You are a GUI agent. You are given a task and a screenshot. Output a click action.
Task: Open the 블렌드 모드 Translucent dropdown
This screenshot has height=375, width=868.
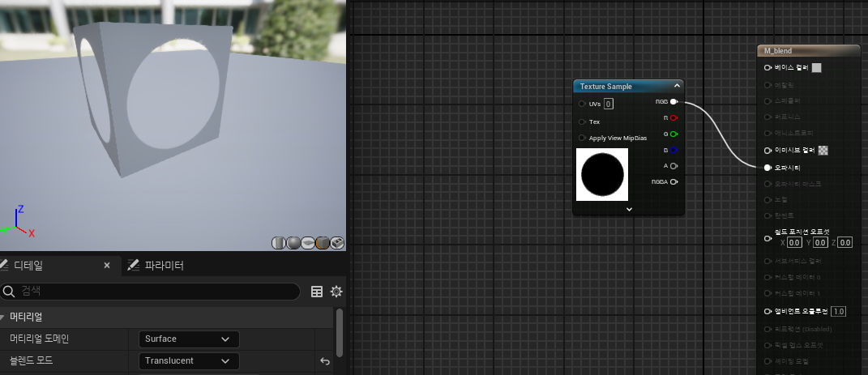(189, 361)
